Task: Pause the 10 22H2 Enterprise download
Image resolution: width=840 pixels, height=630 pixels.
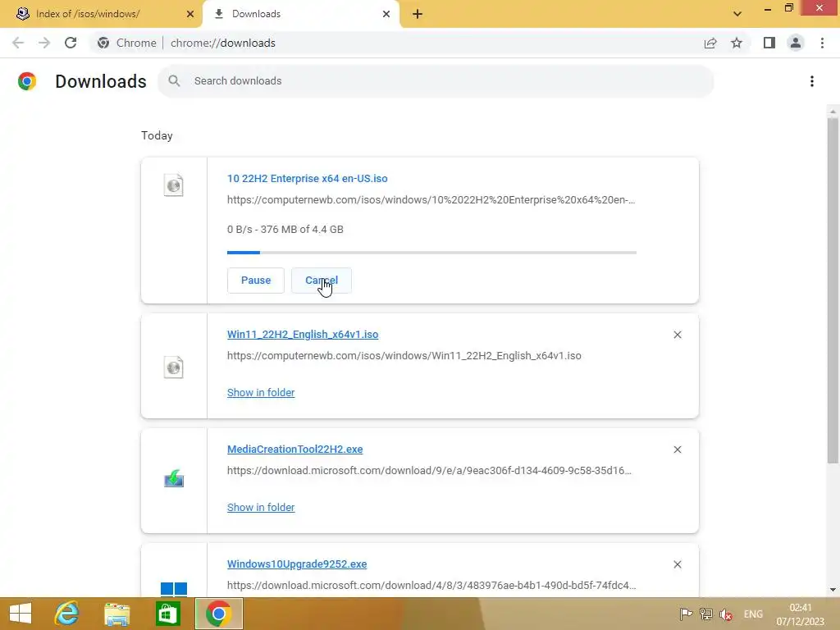Action: pos(256,281)
